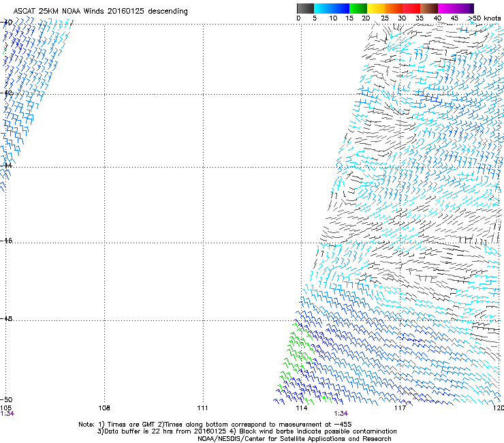The width and height of the screenshot is (504, 443).
Task: Click the -50 latitude axis label
Action: (6, 400)
